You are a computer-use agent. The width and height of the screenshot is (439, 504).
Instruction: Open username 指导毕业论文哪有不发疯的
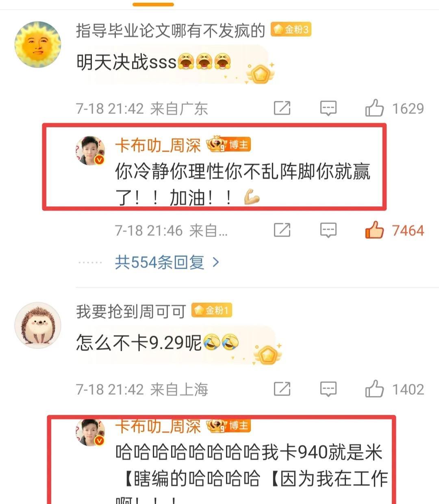click(170, 30)
